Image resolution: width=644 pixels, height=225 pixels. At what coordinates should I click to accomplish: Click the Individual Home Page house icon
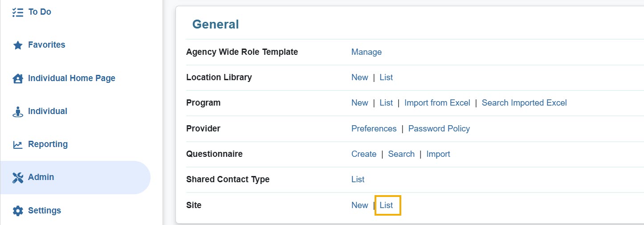tap(18, 78)
